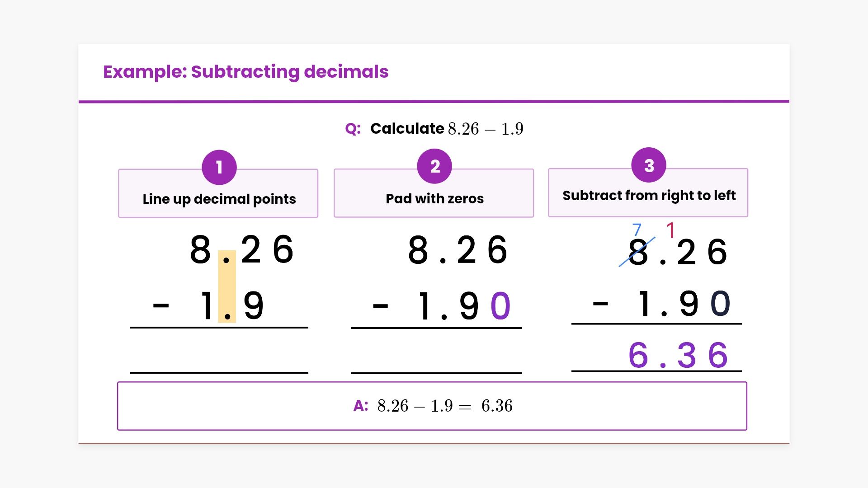Click the top 8.26 number in step 2

(458, 250)
